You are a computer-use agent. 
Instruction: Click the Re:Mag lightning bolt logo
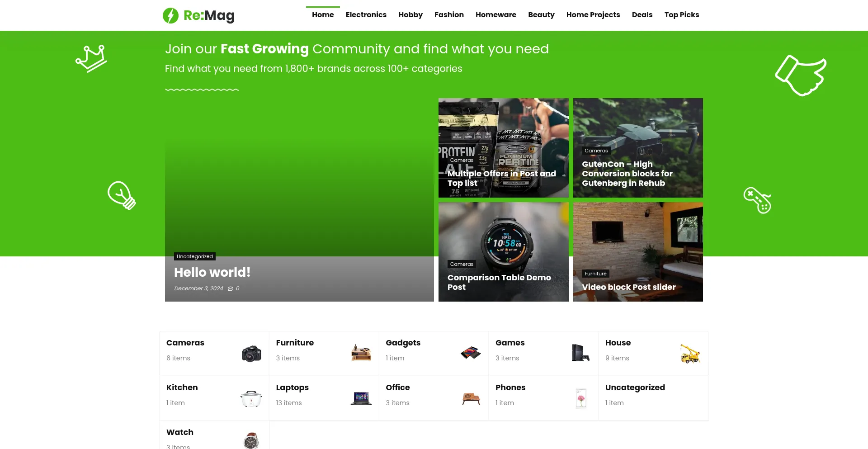tap(170, 15)
